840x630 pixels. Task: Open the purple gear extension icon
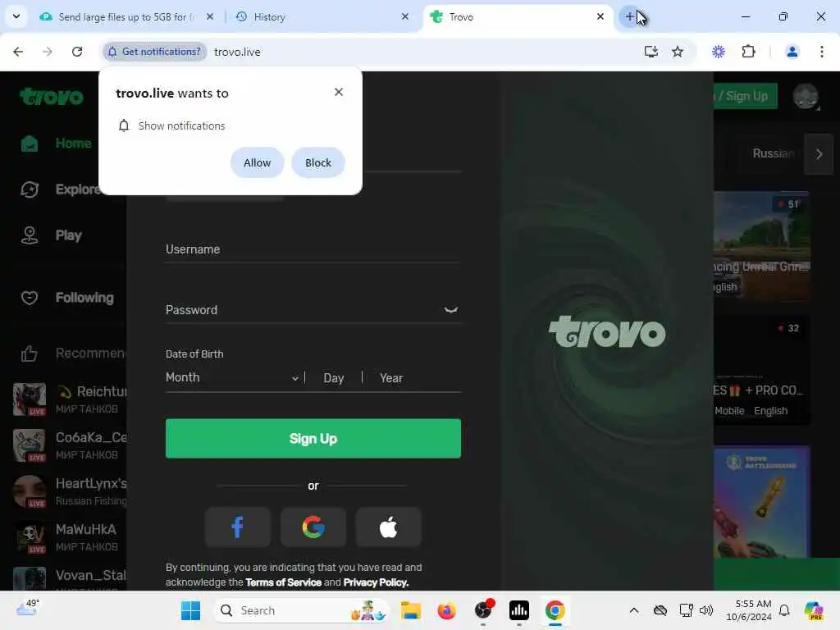[x=719, y=52]
